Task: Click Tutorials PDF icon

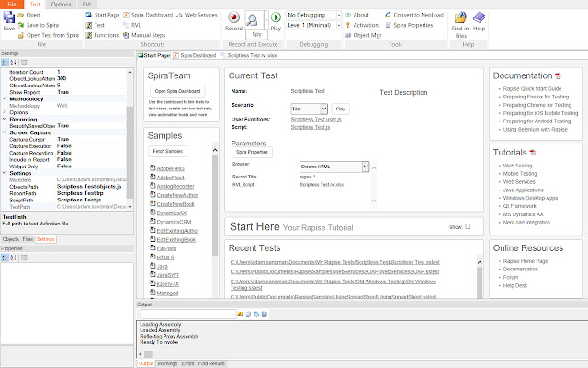Action: pos(533,153)
